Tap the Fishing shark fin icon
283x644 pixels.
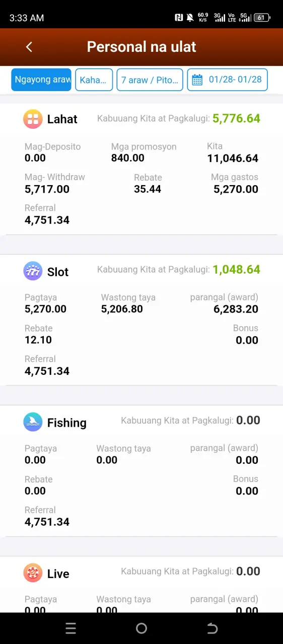[33, 422]
